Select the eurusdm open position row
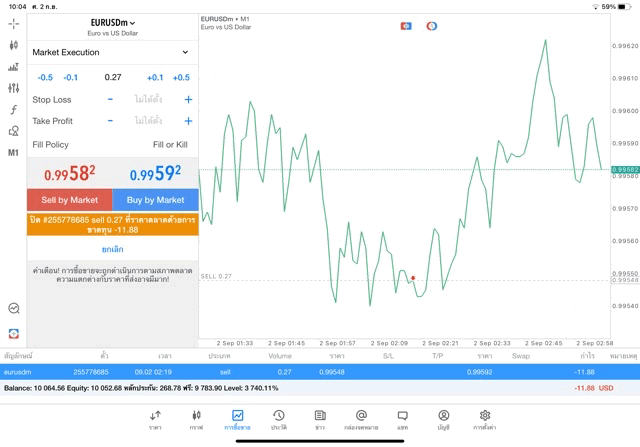This screenshot has width=640, height=447. [320, 372]
